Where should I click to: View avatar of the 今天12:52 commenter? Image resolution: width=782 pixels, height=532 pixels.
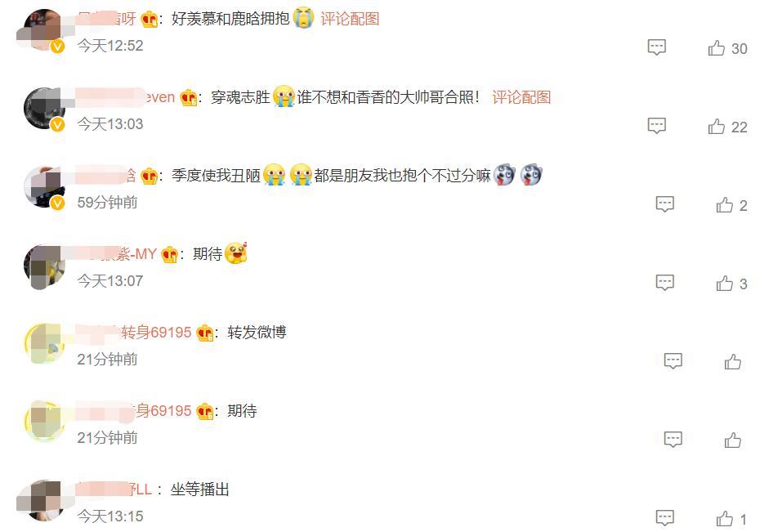point(44,30)
